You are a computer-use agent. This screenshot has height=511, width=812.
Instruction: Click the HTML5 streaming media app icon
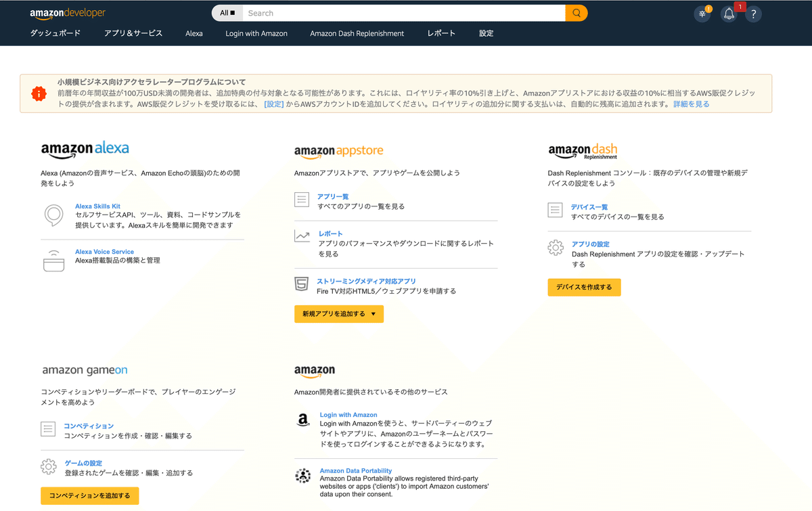pos(302,284)
